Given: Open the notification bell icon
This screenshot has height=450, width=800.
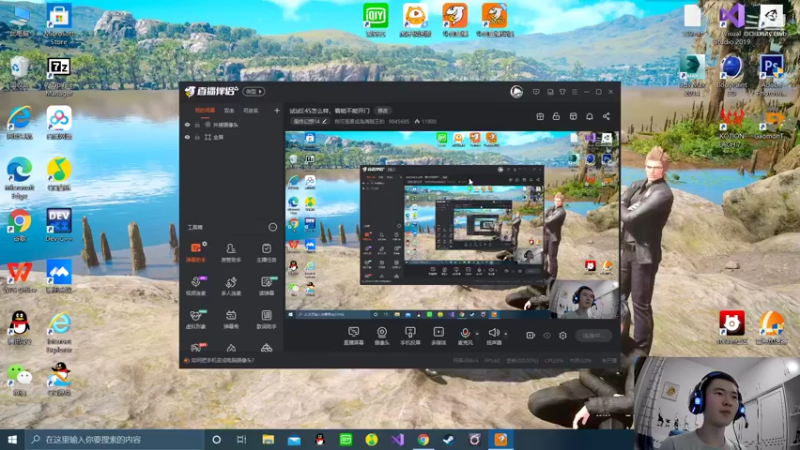Looking at the screenshot, I should [589, 116].
